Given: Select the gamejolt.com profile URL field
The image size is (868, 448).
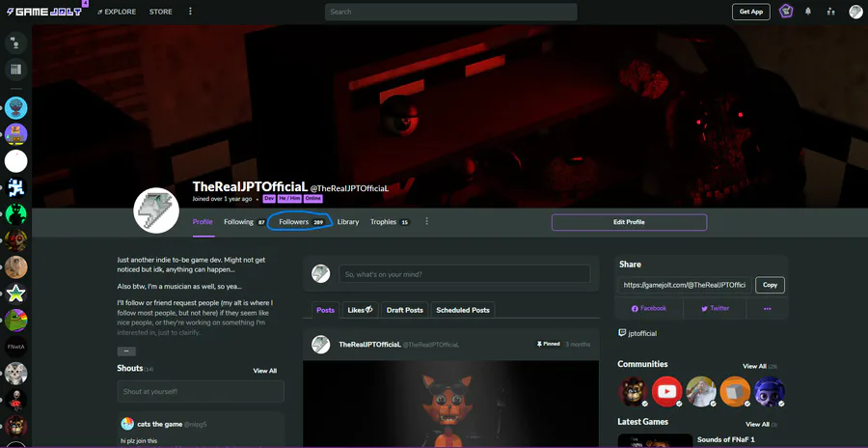Looking at the screenshot, I should click(x=685, y=285).
